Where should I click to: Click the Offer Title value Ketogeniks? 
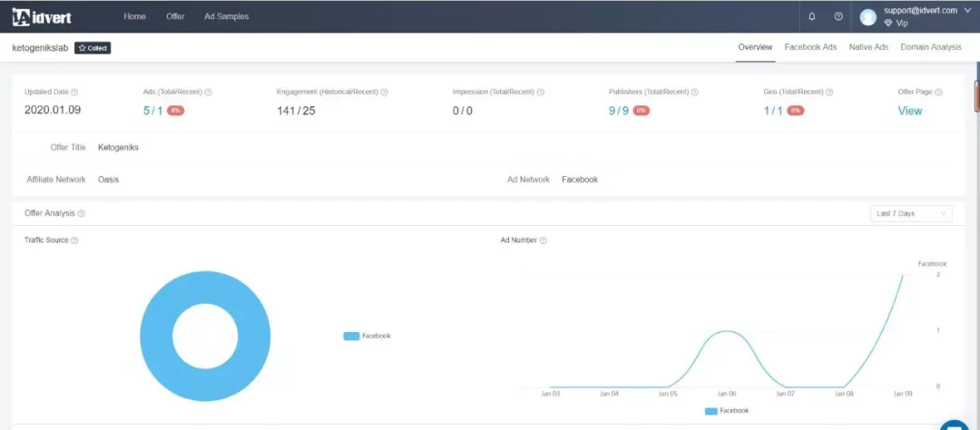[118, 148]
